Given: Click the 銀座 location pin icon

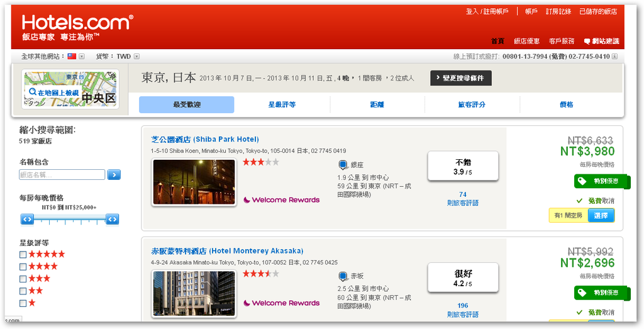Looking at the screenshot, I should [x=343, y=165].
